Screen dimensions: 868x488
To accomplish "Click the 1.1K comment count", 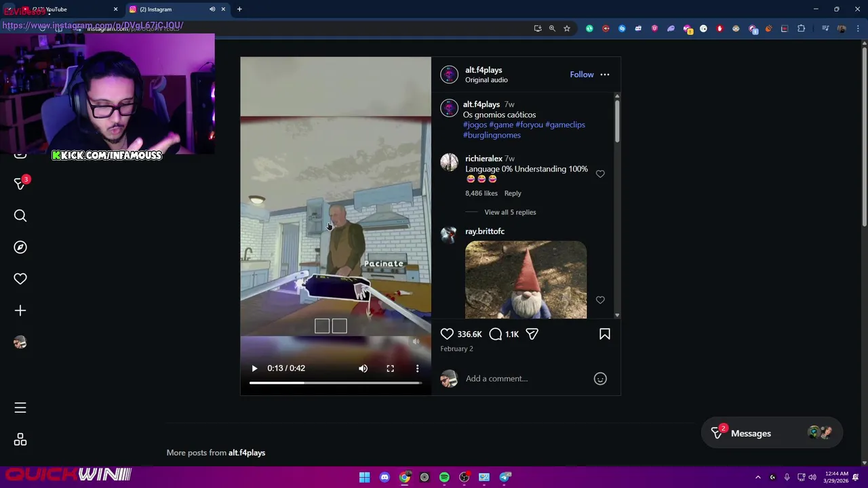I will tap(512, 334).
